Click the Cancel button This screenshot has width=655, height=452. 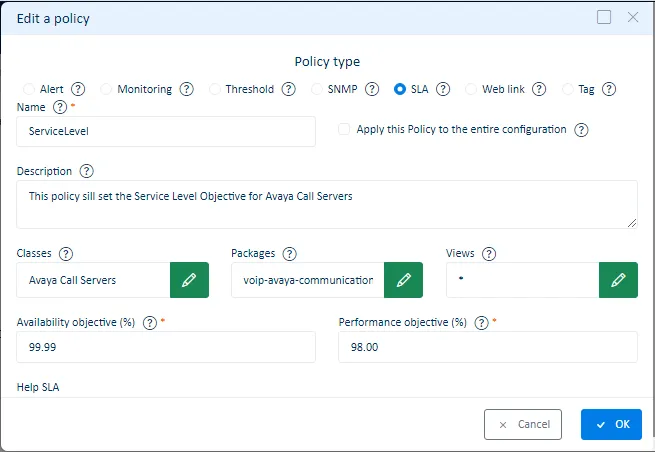click(522, 424)
